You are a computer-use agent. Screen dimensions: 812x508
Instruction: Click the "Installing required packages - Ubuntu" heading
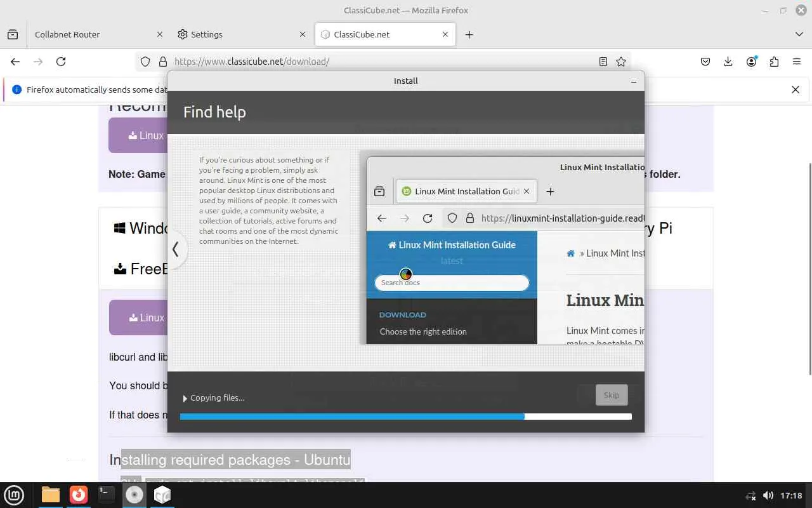(230, 460)
